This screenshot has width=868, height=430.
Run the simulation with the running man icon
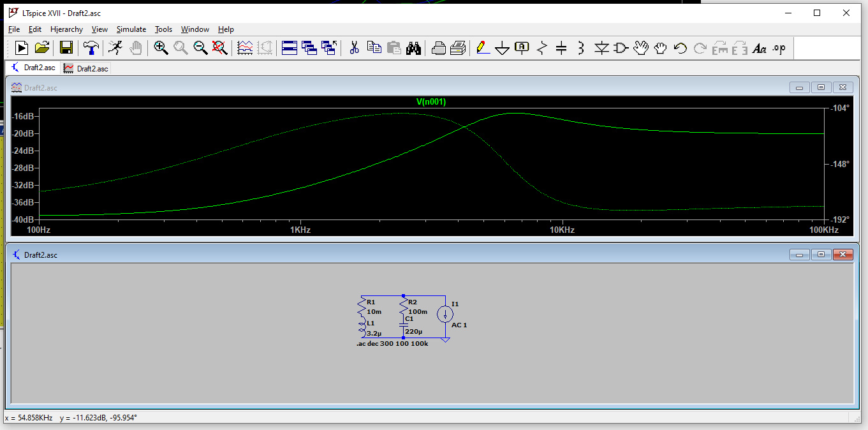click(115, 48)
